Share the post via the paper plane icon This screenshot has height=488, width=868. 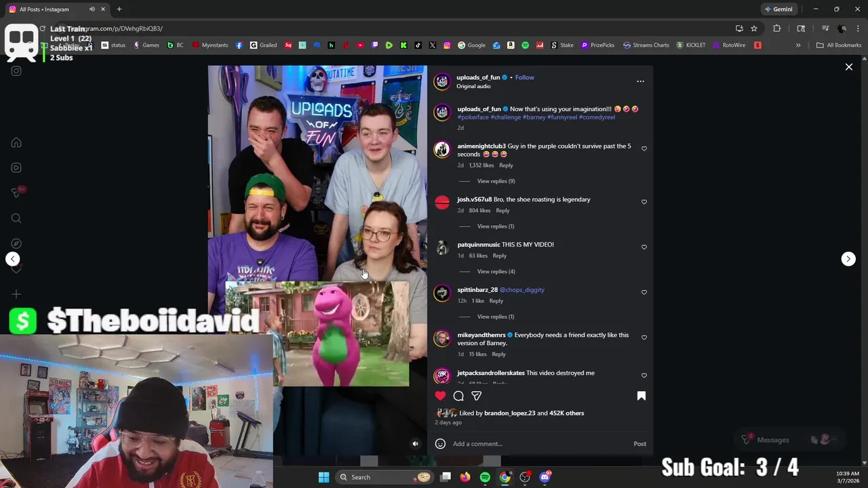click(477, 396)
